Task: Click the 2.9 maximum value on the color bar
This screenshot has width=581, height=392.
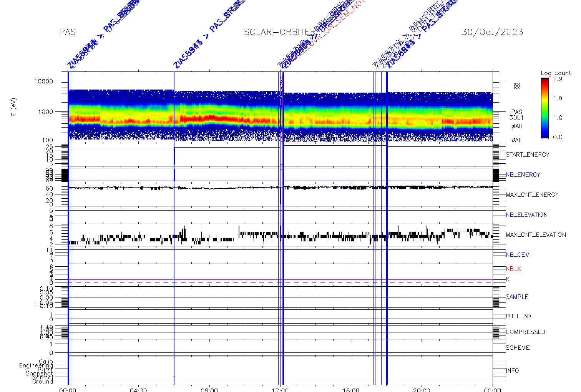Action: click(558, 79)
